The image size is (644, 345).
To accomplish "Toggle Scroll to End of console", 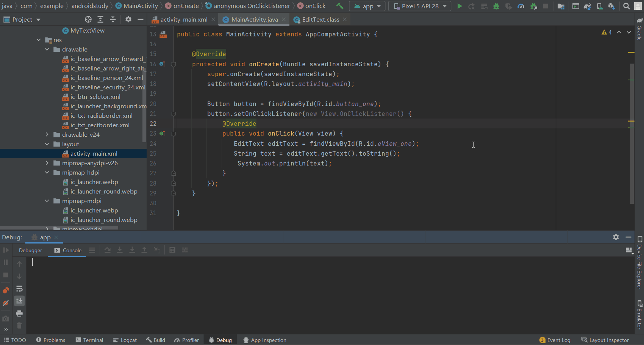I will pyautogui.click(x=19, y=301).
